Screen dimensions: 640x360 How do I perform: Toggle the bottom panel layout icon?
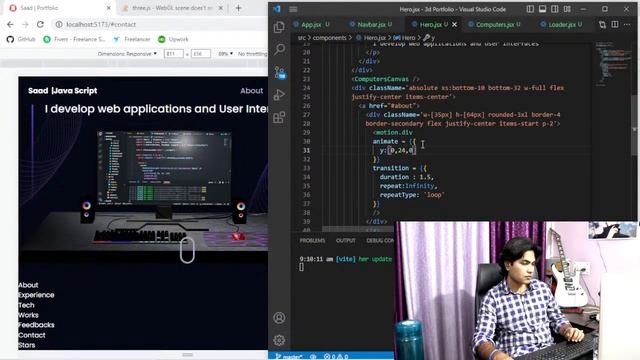point(542,9)
